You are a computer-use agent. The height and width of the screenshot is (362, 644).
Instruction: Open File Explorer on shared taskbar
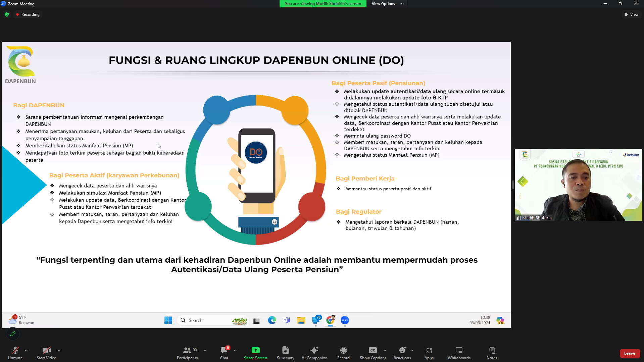(301, 320)
